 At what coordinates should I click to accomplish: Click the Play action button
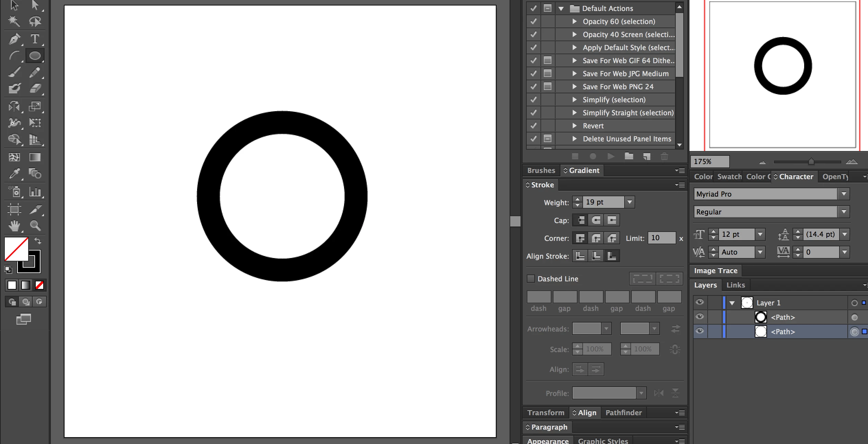coord(610,156)
